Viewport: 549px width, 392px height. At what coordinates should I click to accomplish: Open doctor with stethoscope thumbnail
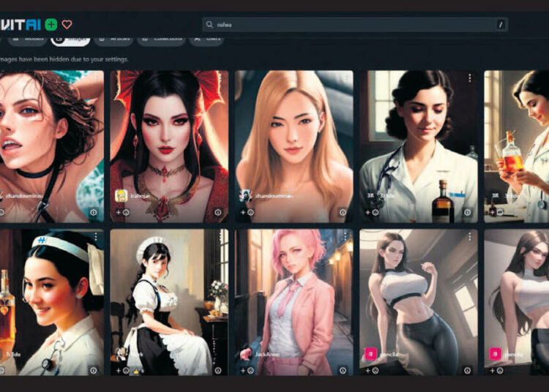pos(419,146)
